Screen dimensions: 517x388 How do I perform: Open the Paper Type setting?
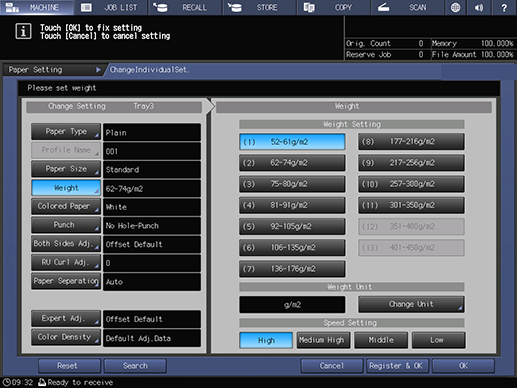click(66, 132)
